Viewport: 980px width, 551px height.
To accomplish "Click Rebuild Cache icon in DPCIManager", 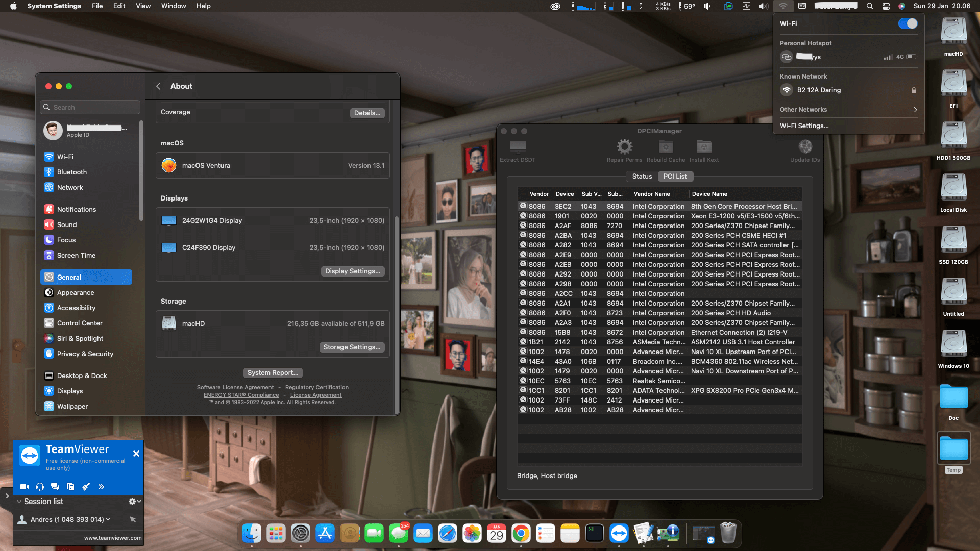I will click(x=666, y=147).
